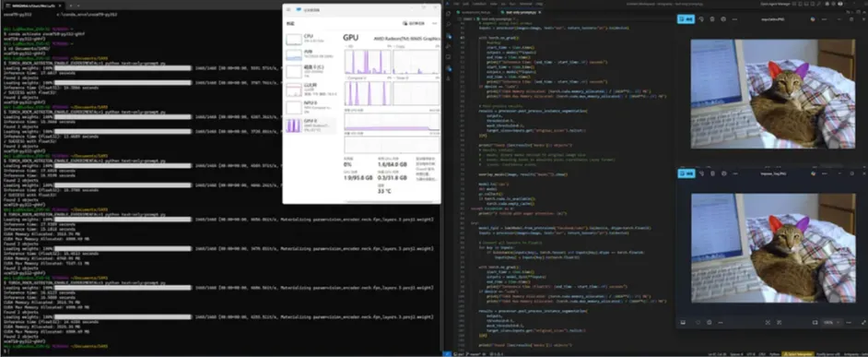This screenshot has width=868, height=357.
Task: Click fit-to-window icon in lower Photos bar
Action: 768,323
